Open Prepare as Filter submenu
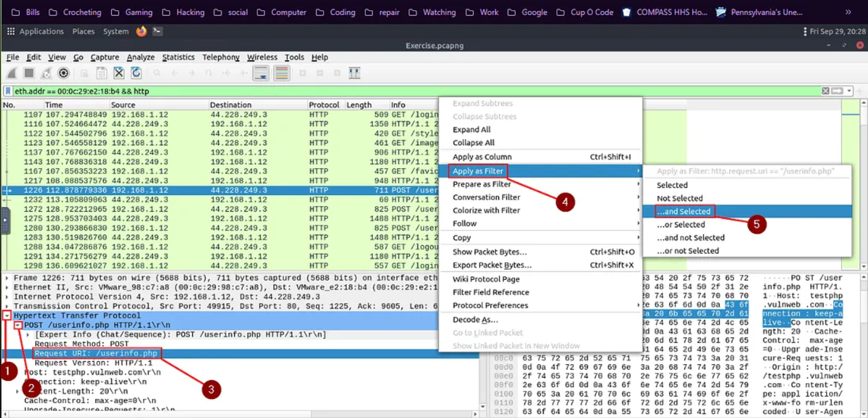Image resolution: width=868 pixels, height=418 pixels. pos(541,184)
